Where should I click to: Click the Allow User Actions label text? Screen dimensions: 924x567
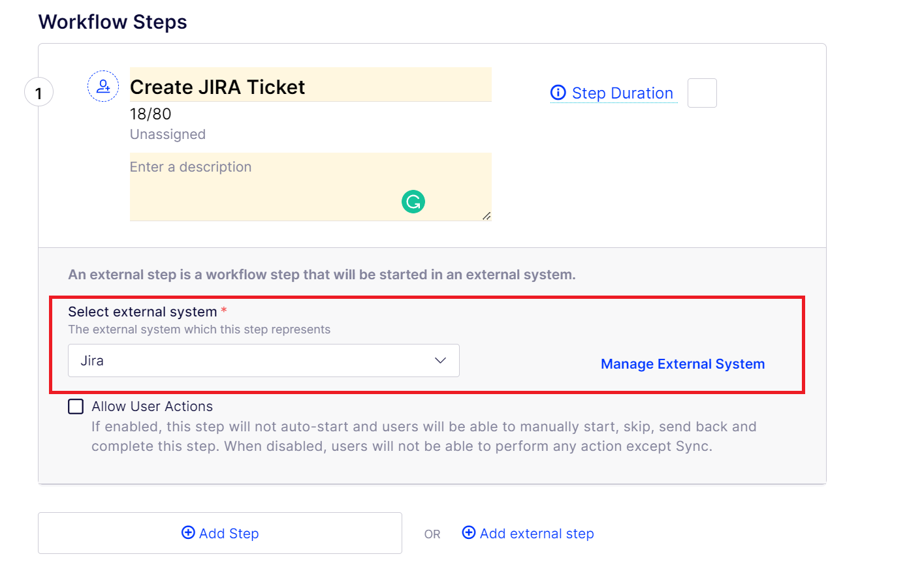pyautogui.click(x=152, y=406)
